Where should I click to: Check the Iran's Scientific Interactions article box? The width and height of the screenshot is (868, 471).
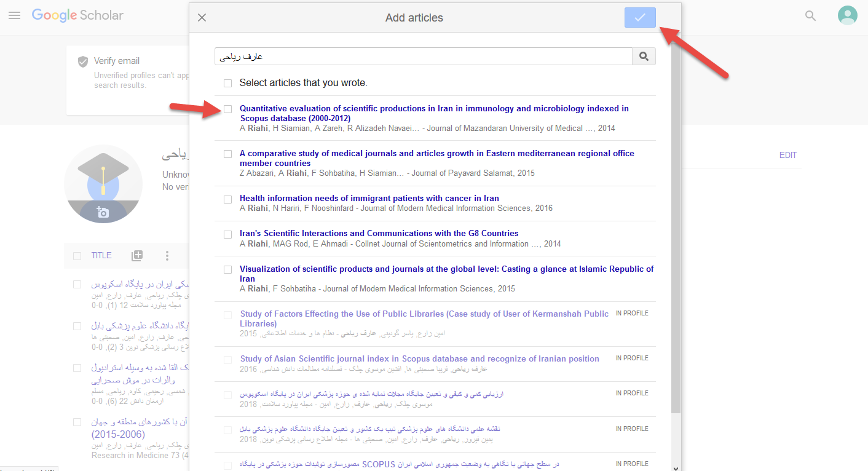coord(228,234)
